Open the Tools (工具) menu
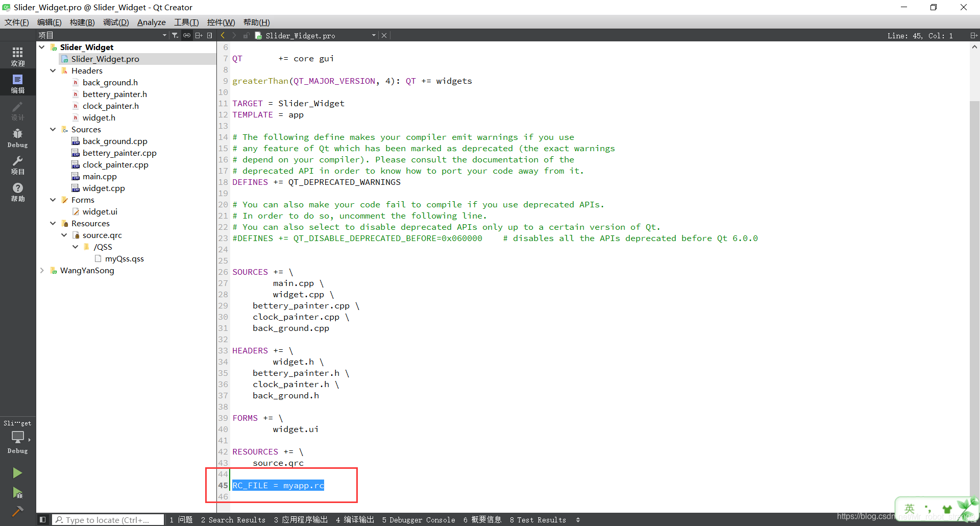Viewport: 980px width, 526px height. point(186,22)
